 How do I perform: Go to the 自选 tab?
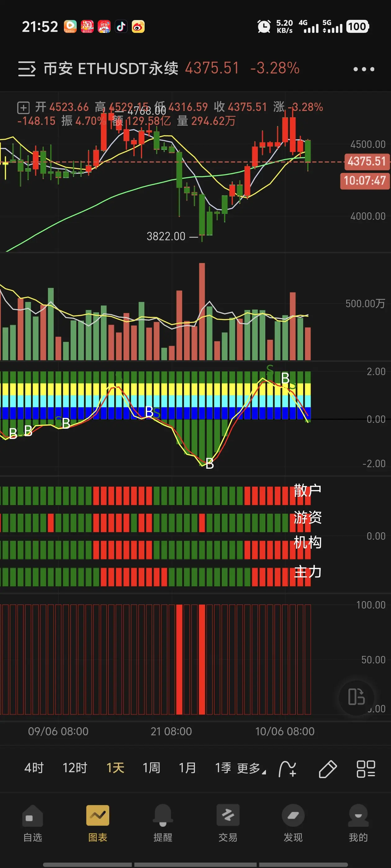(x=33, y=823)
